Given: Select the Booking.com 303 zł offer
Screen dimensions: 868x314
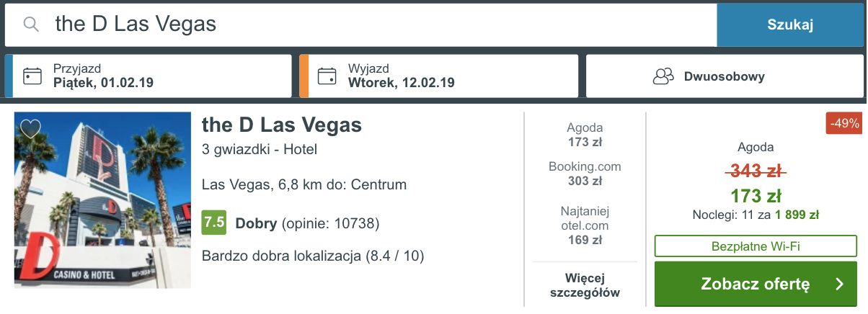Looking at the screenshot, I should click(x=585, y=174).
